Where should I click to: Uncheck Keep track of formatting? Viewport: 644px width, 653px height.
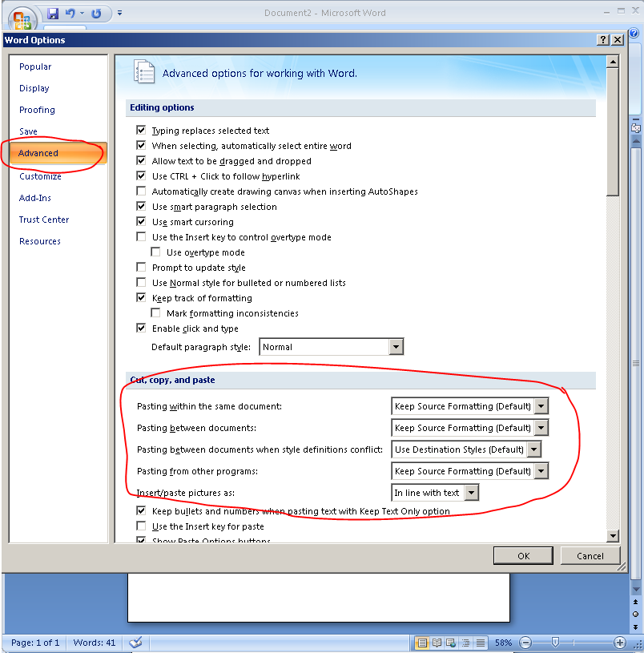(141, 297)
